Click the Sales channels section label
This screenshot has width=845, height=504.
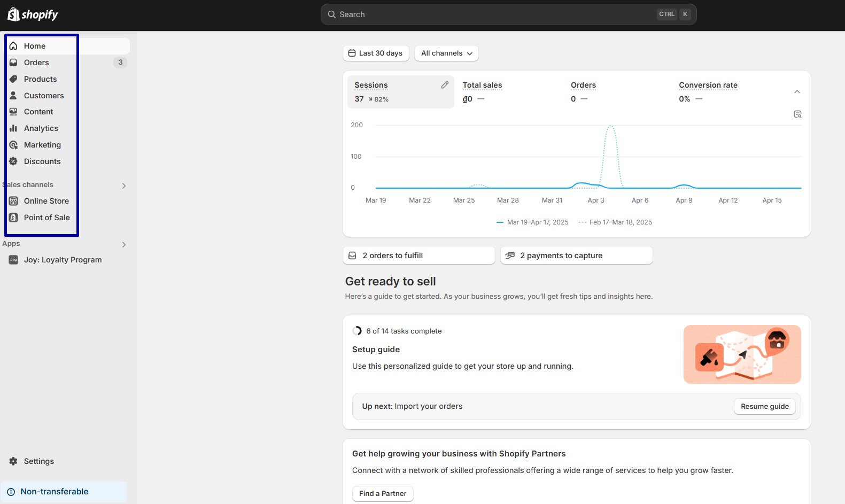coord(28,185)
